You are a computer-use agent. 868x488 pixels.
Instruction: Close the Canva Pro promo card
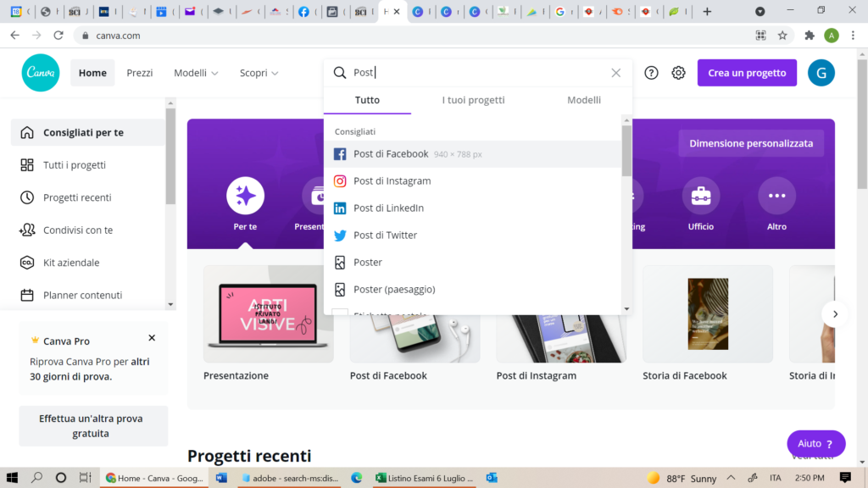click(x=152, y=337)
